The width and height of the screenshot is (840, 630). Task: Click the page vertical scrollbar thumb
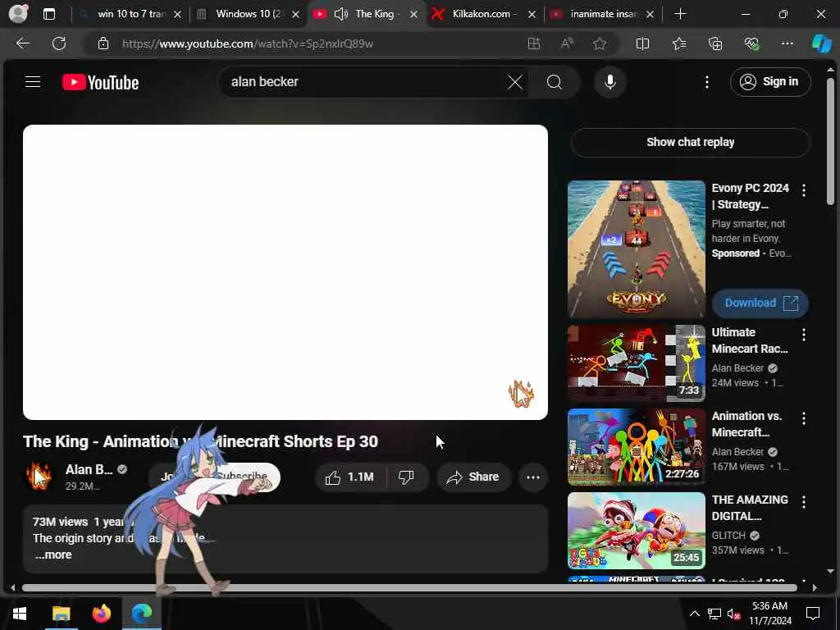point(830,141)
